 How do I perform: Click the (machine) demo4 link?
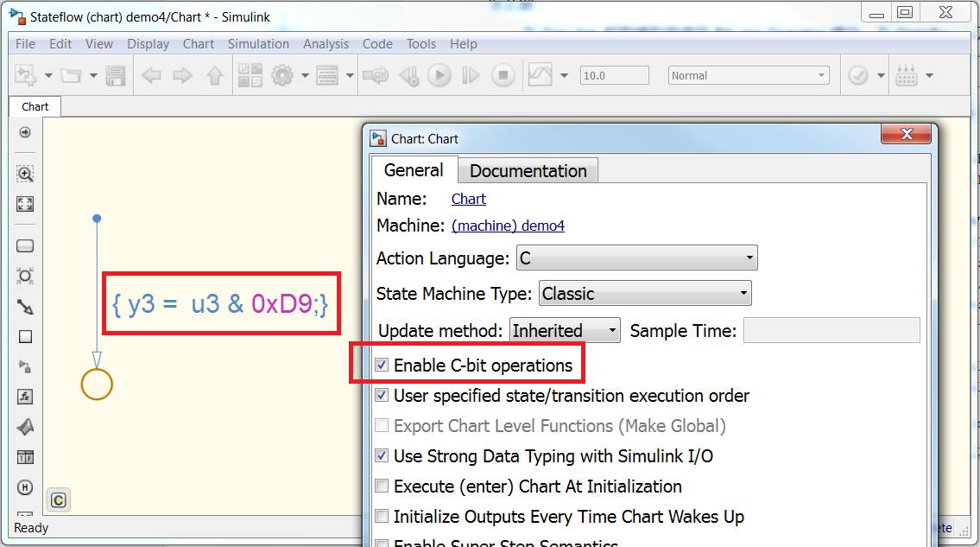[x=508, y=226]
